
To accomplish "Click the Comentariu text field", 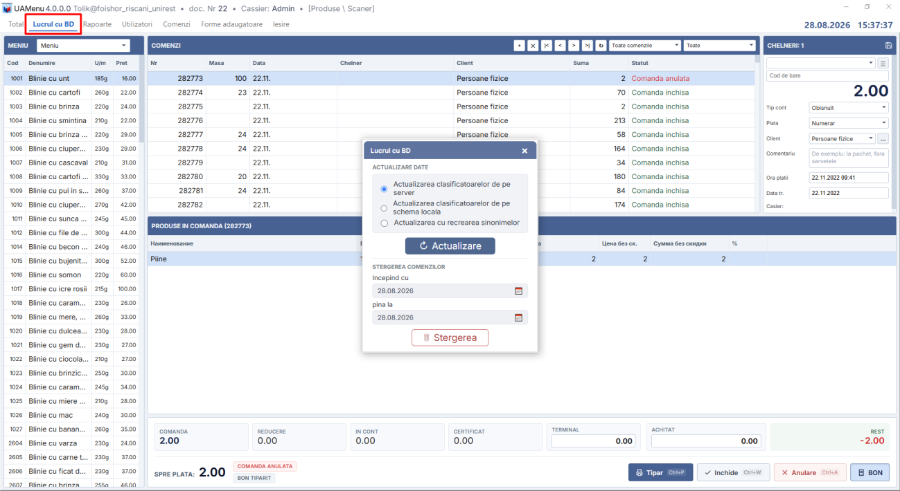I will tap(849, 157).
